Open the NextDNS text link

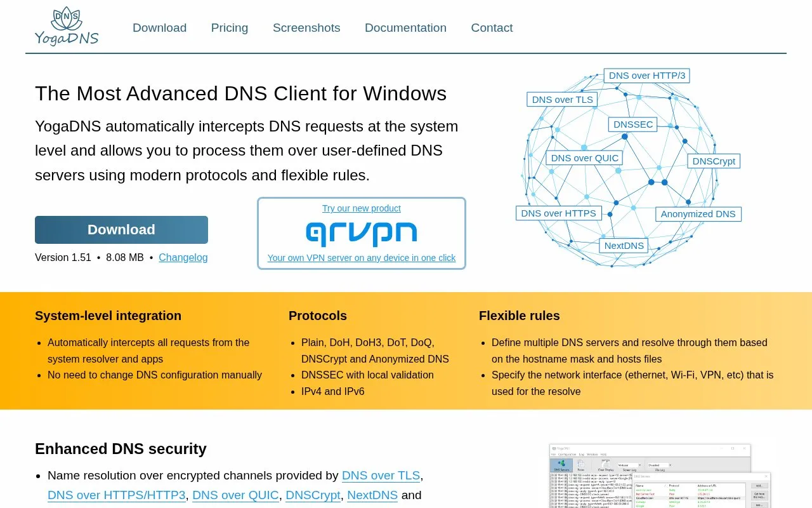tap(372, 495)
